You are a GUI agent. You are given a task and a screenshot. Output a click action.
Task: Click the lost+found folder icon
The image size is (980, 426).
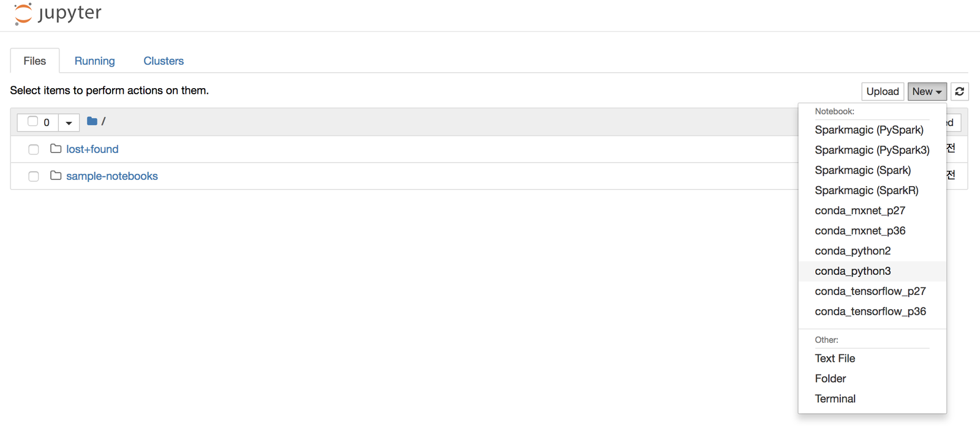56,149
